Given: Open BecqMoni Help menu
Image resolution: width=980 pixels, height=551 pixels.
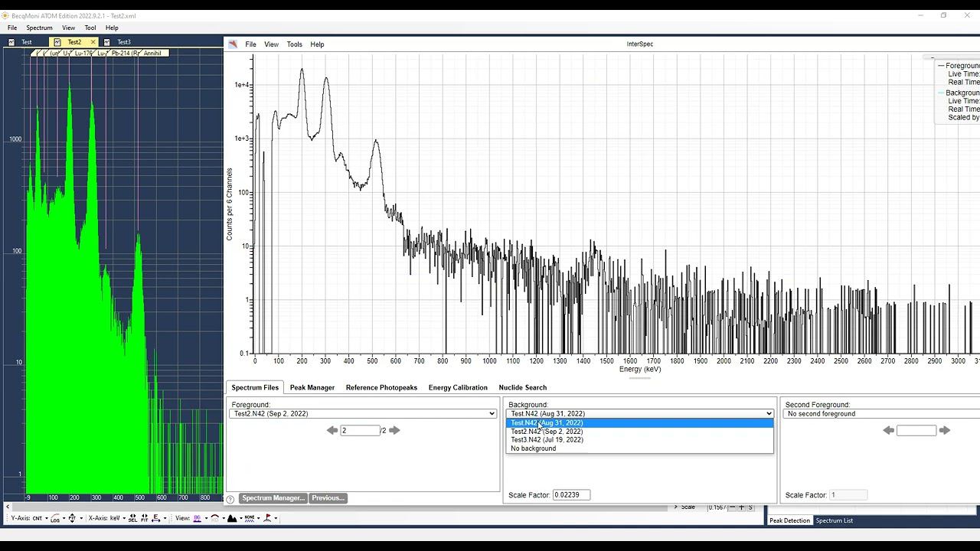Looking at the screenshot, I should click(x=112, y=28).
